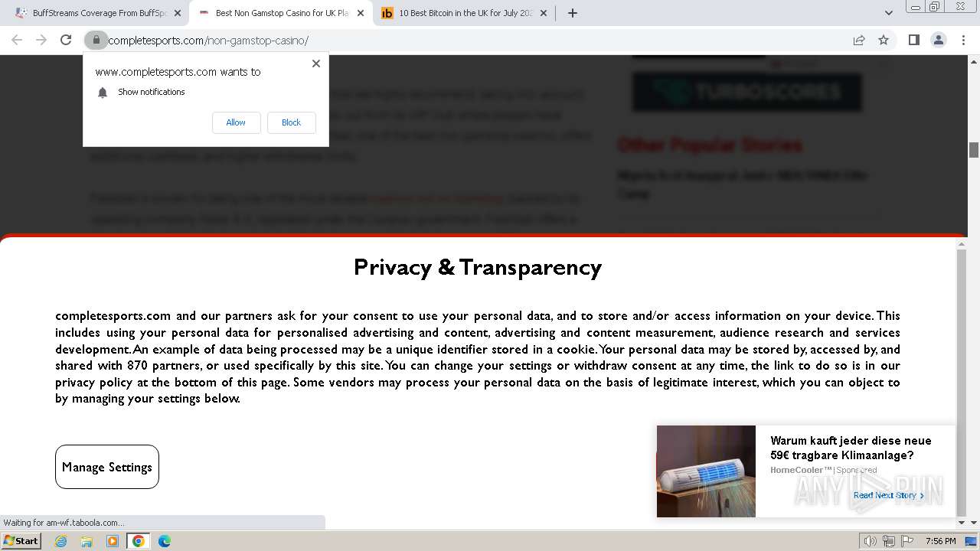Launch Internet Explorer from the taskbar
Viewport: 980px width, 551px height.
point(60,541)
